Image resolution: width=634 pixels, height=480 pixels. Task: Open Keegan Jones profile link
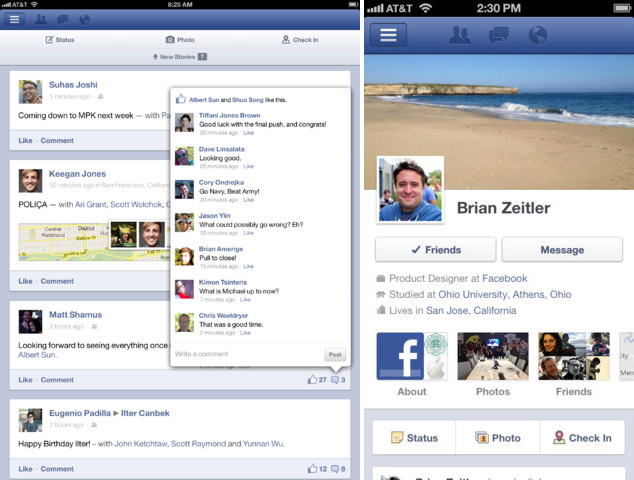tap(77, 173)
